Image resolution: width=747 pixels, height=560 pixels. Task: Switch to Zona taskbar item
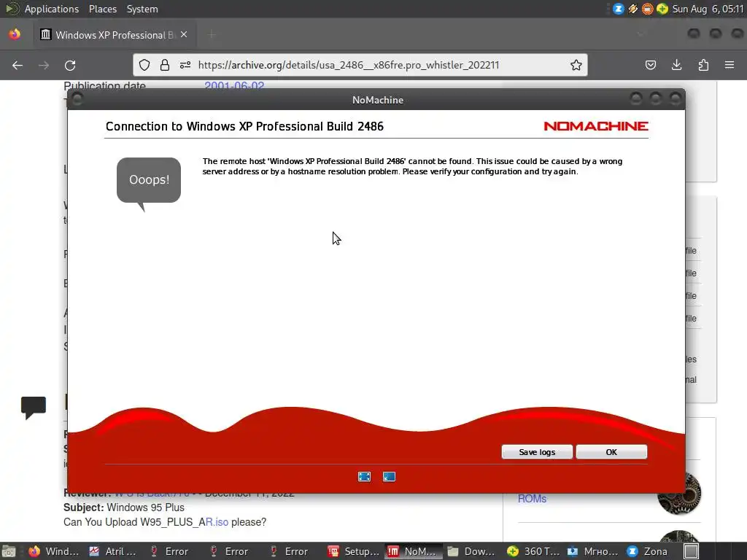pos(648,551)
